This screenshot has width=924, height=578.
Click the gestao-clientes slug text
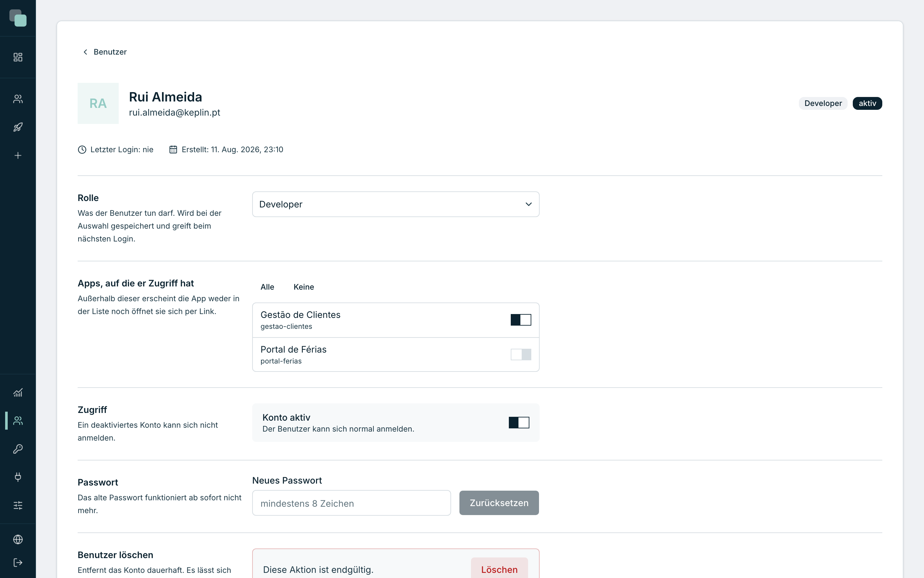tap(287, 327)
